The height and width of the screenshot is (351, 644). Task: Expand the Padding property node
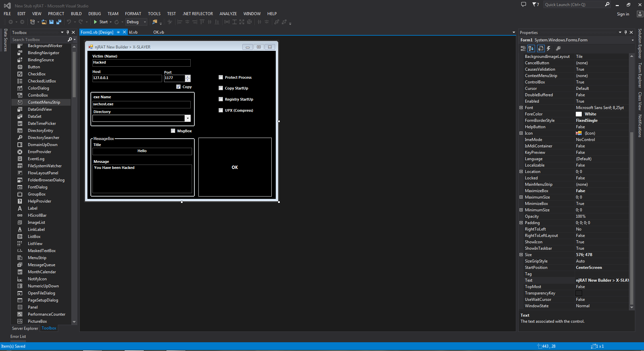point(521,223)
